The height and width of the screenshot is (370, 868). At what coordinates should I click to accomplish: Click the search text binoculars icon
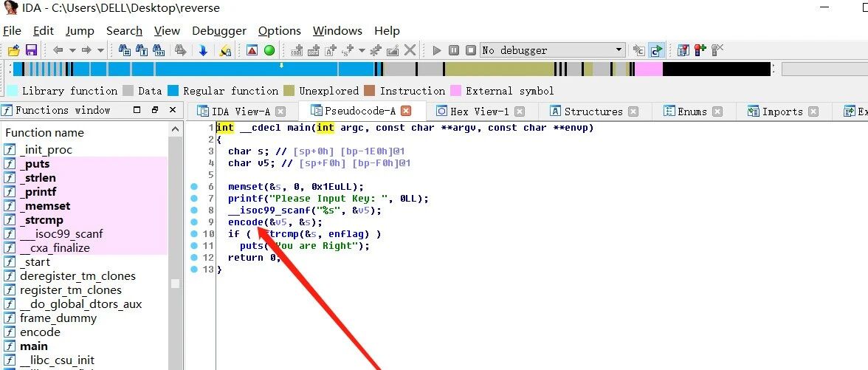142,50
